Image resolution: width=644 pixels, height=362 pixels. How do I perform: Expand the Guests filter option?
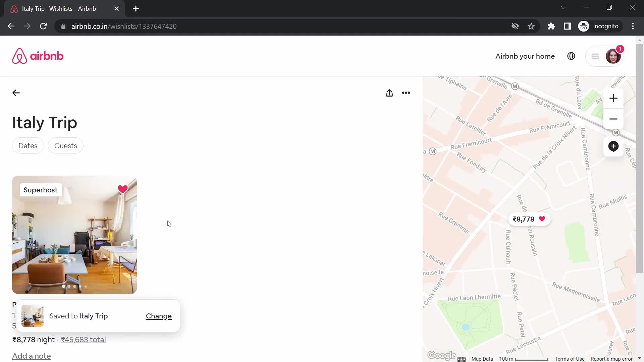pos(65,146)
